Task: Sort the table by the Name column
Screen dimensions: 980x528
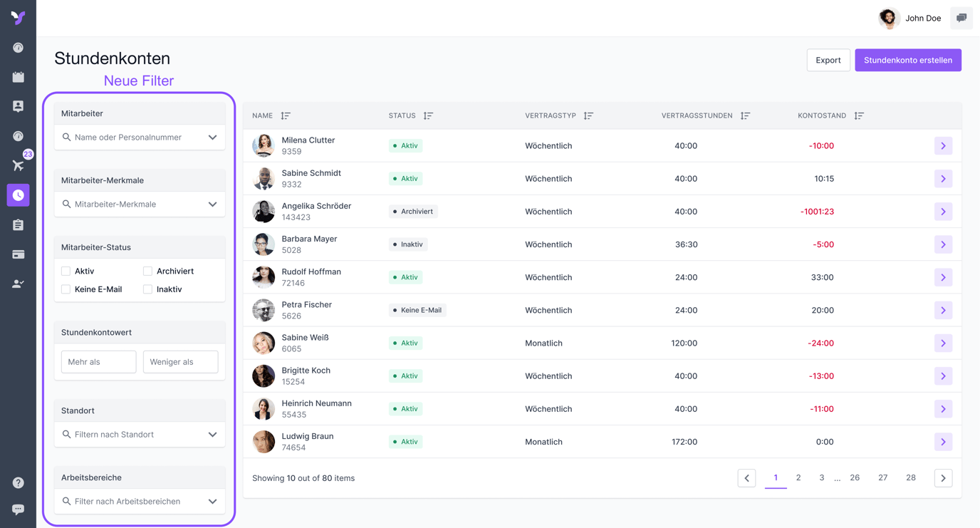Action: (286, 115)
